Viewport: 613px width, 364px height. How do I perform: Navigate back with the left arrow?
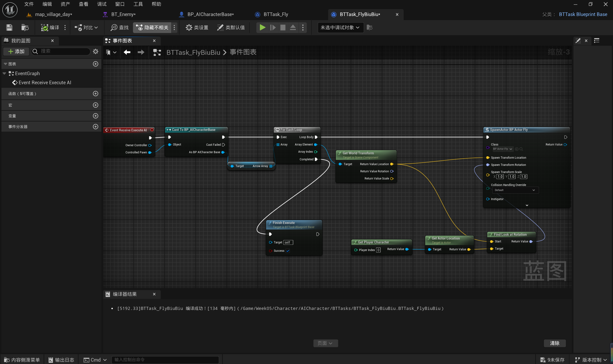click(127, 52)
